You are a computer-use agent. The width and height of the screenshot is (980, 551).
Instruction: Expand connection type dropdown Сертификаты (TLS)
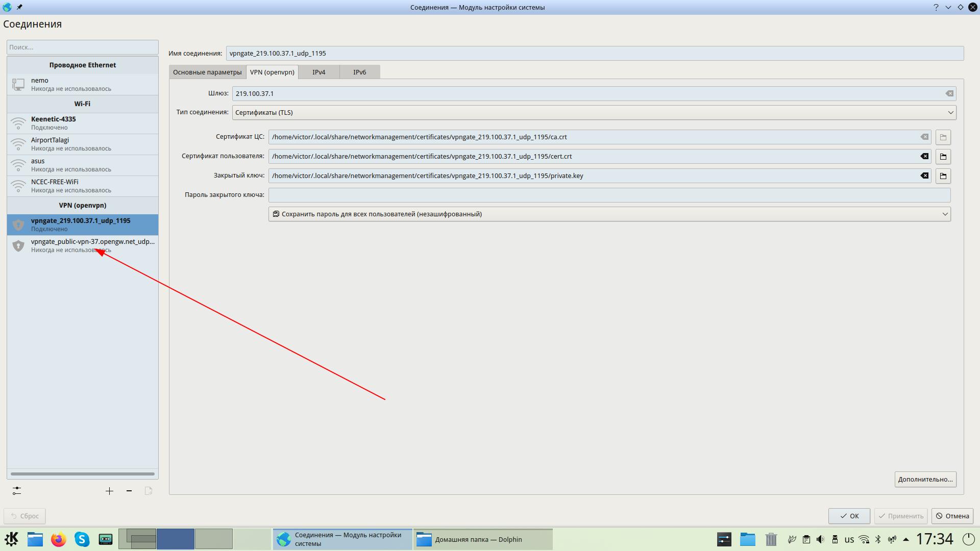(594, 112)
